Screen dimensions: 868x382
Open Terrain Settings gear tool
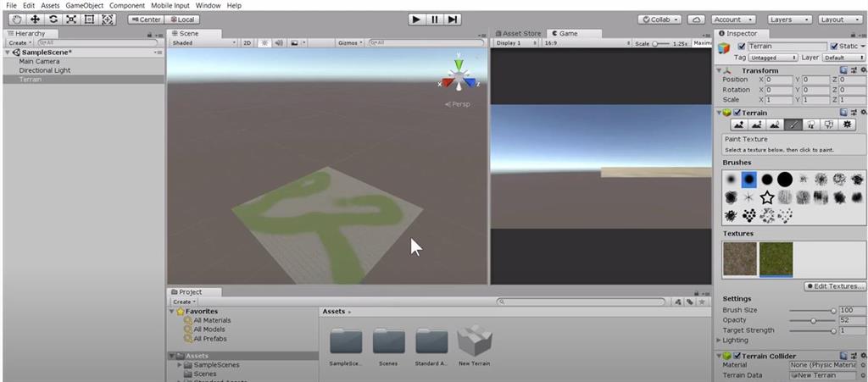(x=847, y=125)
